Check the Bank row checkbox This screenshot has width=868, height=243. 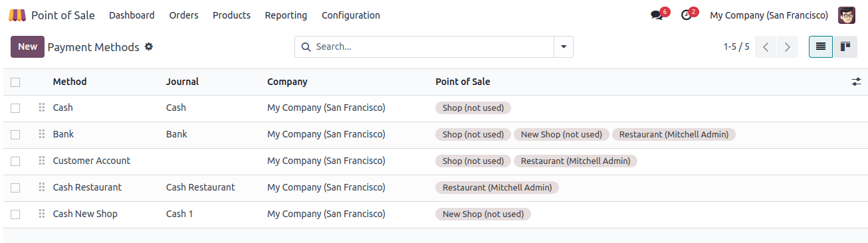pos(15,135)
